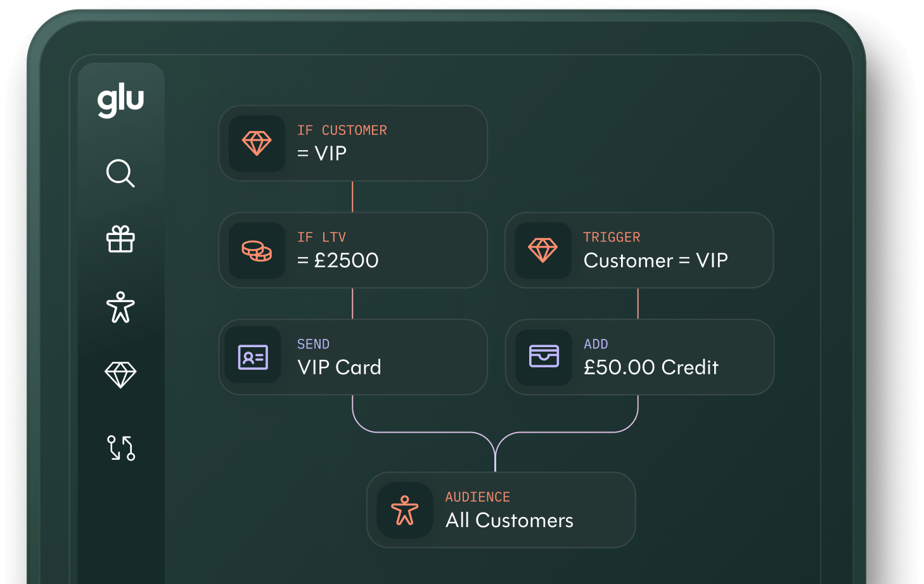The height and width of the screenshot is (584, 924).
Task: Click the diamond icon in TRIGGER node
Action: 543,251
